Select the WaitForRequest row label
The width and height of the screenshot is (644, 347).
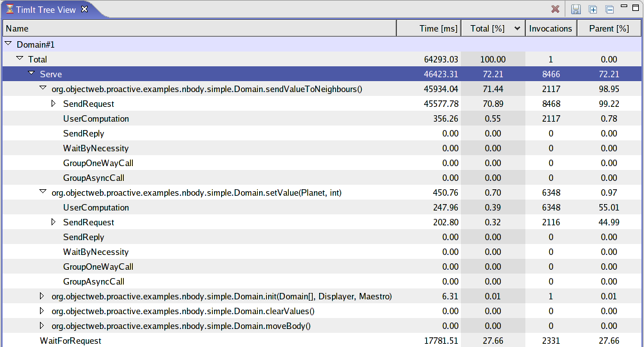[70, 341]
